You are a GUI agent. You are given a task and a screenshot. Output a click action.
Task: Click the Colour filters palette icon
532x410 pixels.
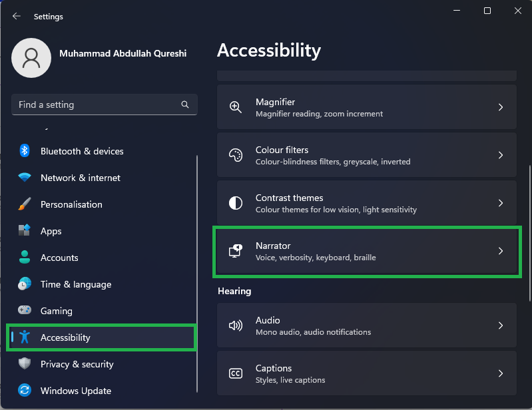[236, 155]
